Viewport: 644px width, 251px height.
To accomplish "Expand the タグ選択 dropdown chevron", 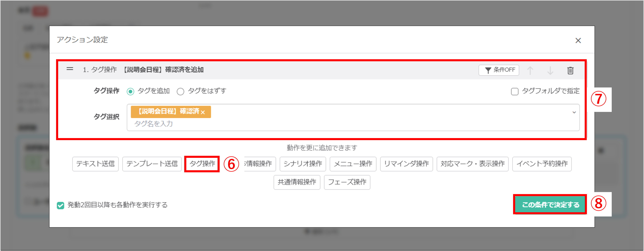I will (574, 113).
